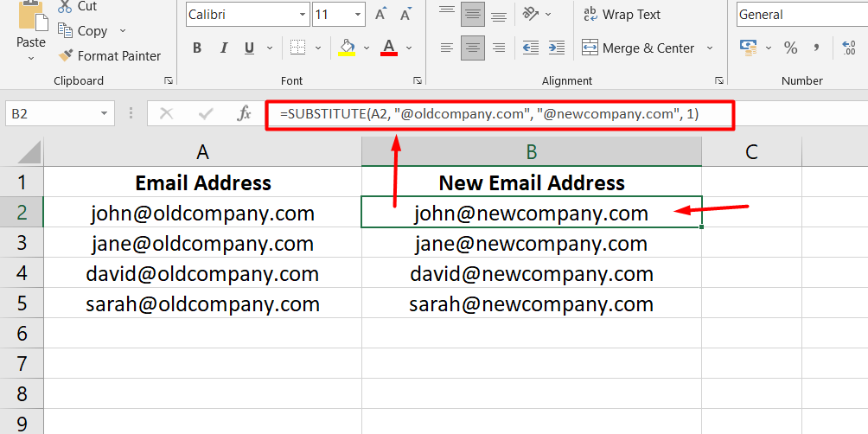Decrease font size with smaller A icon
868x434 pixels.
coord(405,15)
